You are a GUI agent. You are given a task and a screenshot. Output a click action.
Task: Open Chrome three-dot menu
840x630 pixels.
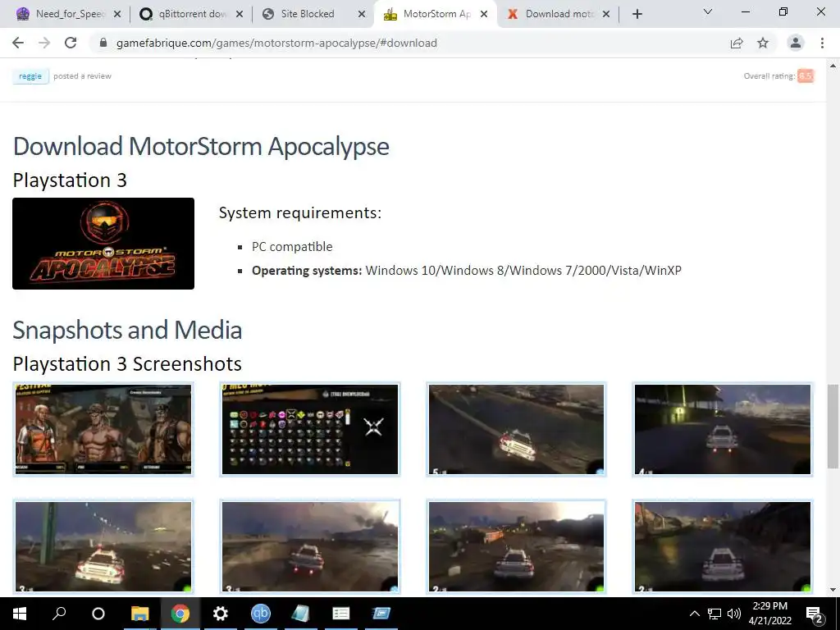click(x=822, y=43)
